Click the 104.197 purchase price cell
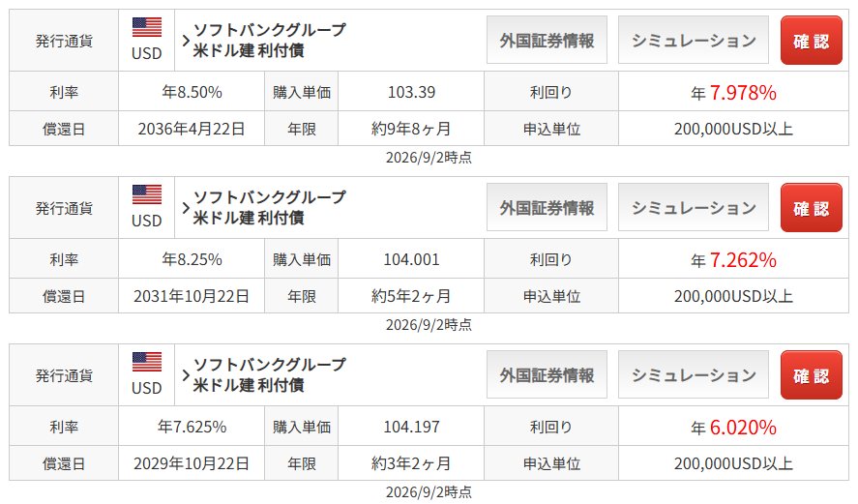The height and width of the screenshot is (504, 858). pos(411,427)
